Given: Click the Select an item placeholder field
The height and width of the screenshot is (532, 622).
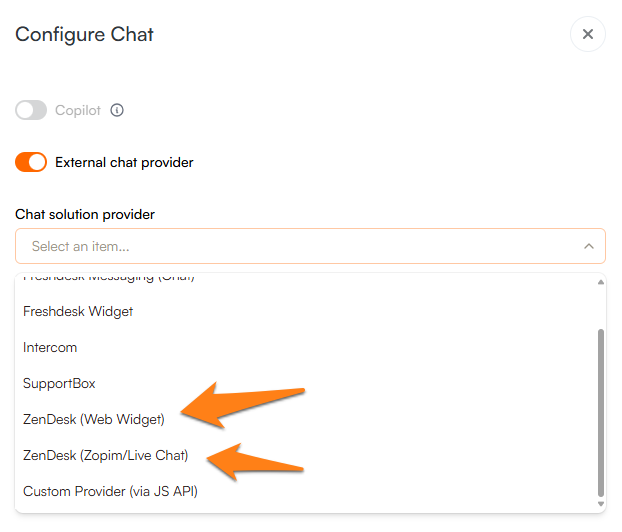Looking at the screenshot, I should (80, 246).
